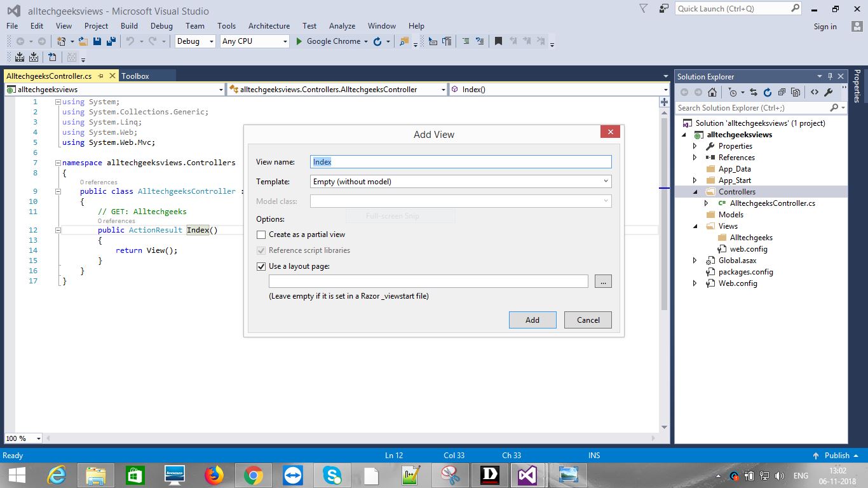
Task: Refresh the Solution Explorer
Action: pyautogui.click(x=767, y=91)
